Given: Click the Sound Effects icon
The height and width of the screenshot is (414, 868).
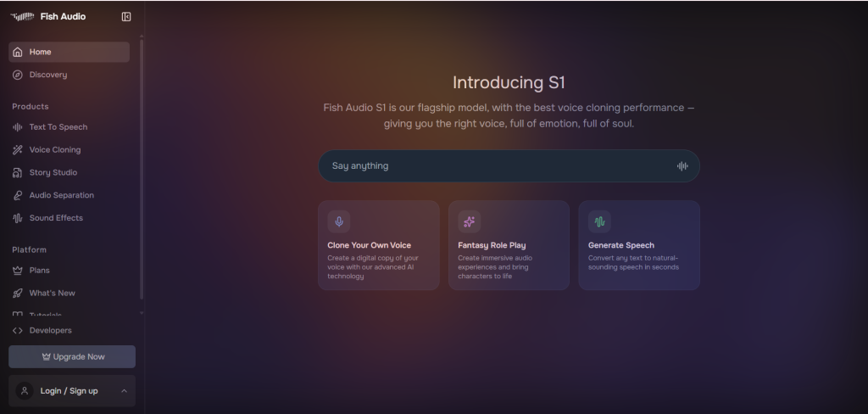Looking at the screenshot, I should coord(18,218).
